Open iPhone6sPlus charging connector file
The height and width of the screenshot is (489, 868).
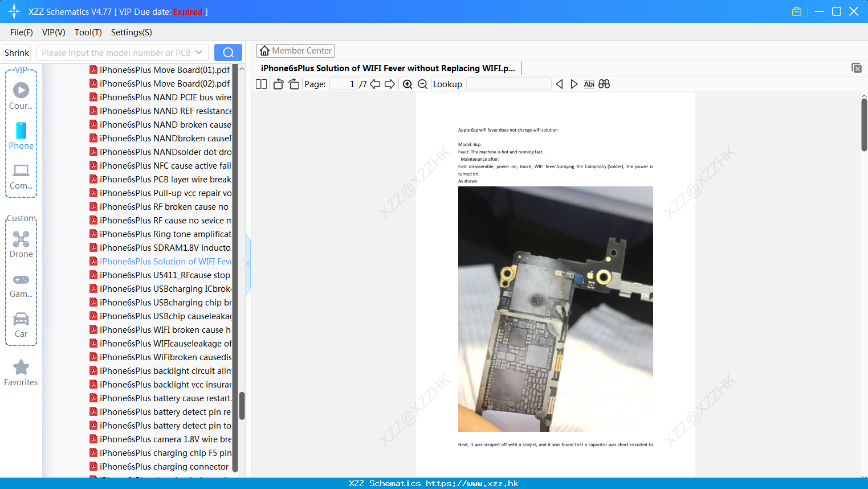159,467
